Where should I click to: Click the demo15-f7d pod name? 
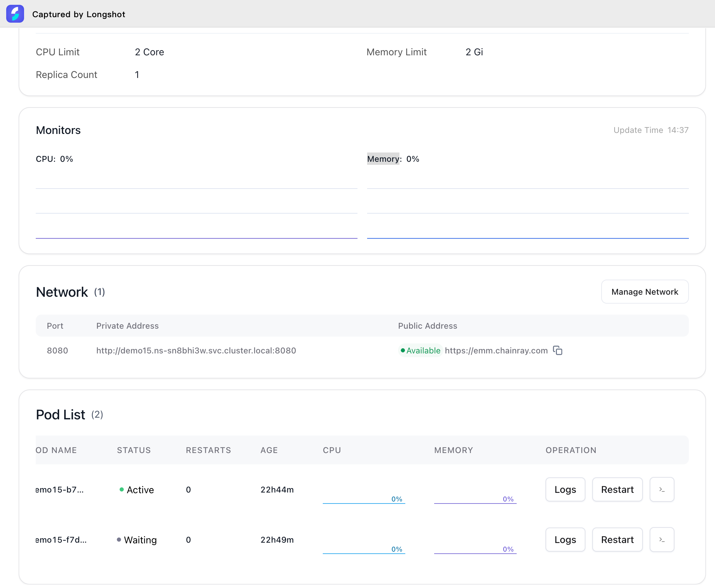point(61,540)
